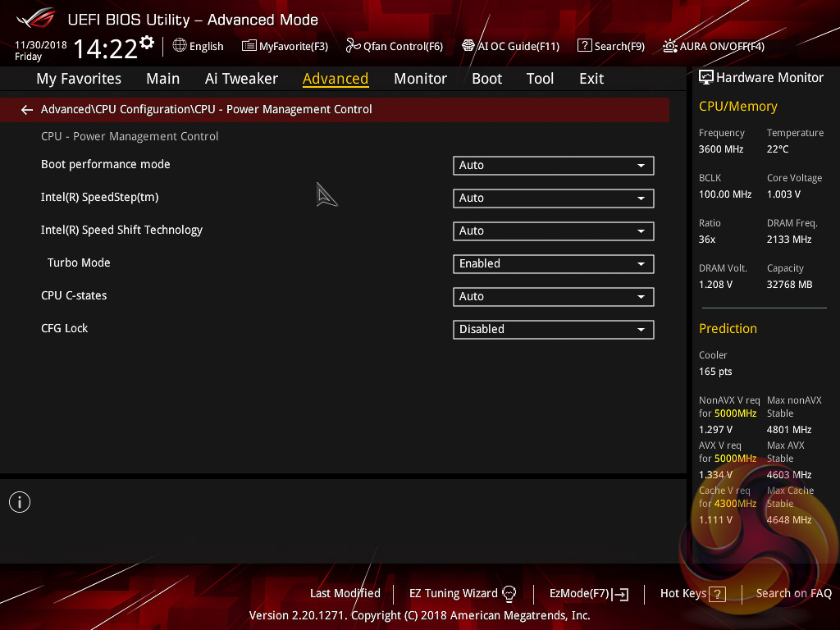Viewport: 840px width, 630px height.
Task: Open the Boot performance mode dropdown
Action: pos(553,165)
